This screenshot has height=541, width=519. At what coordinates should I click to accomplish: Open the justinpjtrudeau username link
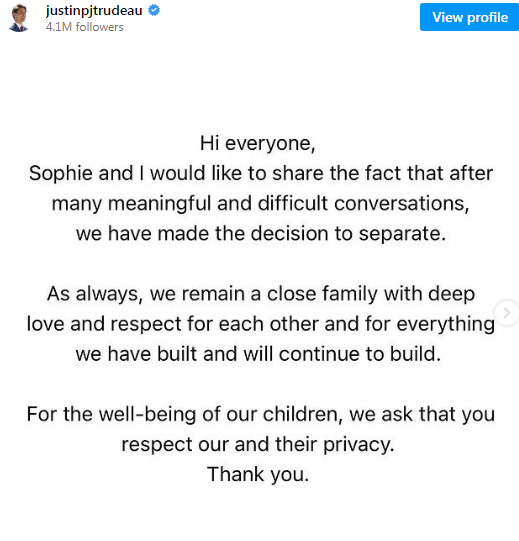click(x=94, y=11)
